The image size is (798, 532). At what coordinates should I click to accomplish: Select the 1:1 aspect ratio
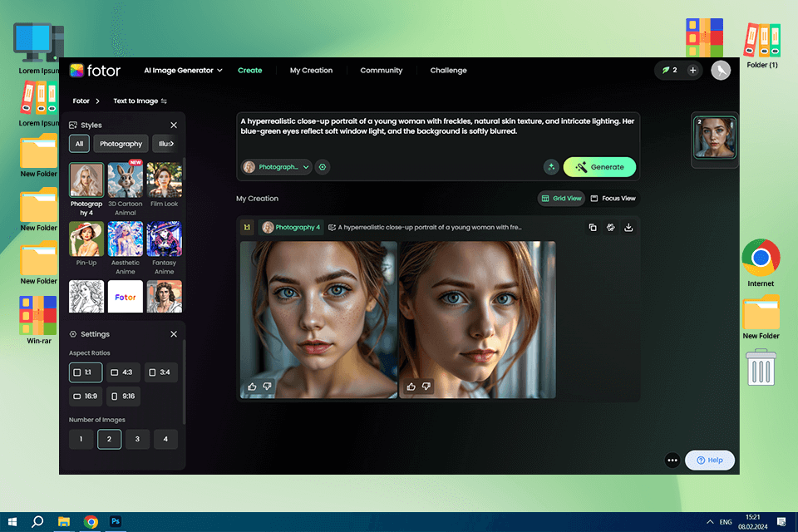tap(86, 372)
